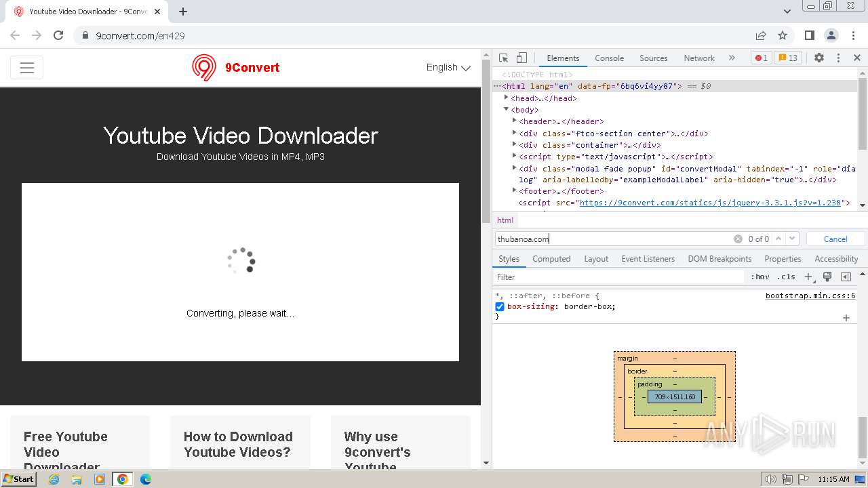Click the address bar URL 9convert.com/en429
868x488 pixels.
pyautogui.click(x=140, y=36)
